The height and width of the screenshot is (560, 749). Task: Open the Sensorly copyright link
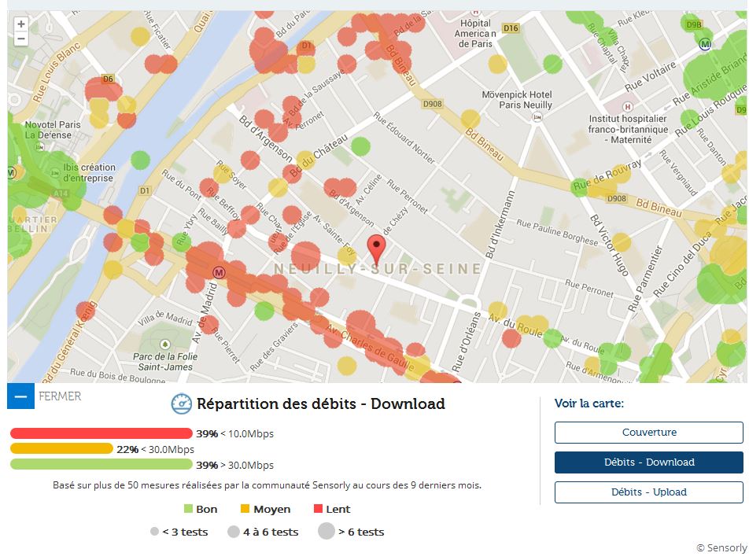[x=721, y=547]
